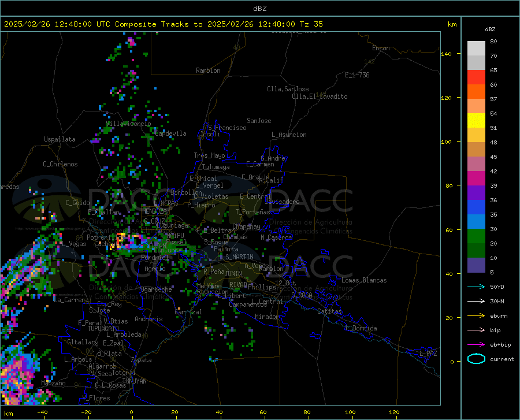The width and height of the screenshot is (520, 420).
Task: Click the 'dBZ' title at top center
Action: pyautogui.click(x=259, y=9)
